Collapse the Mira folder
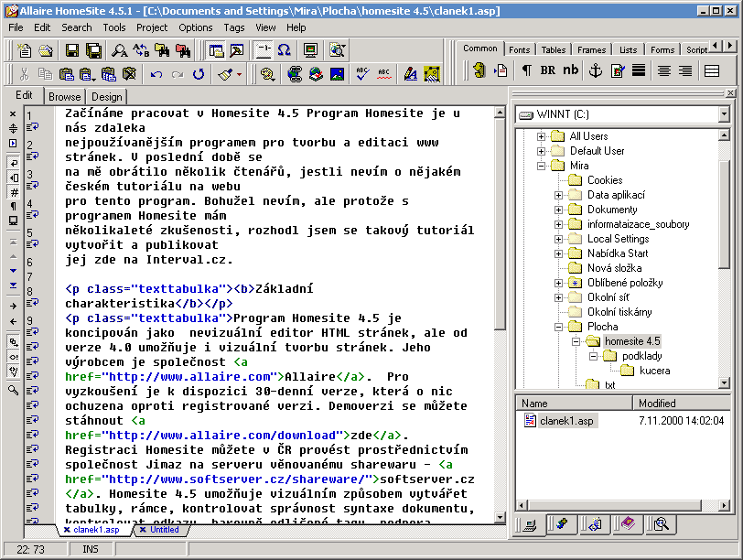The width and height of the screenshot is (743, 560). [541, 167]
